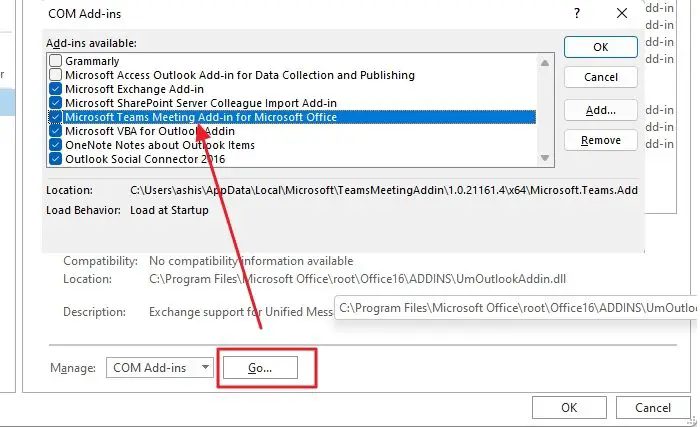Viewport: 700px width, 427px height.
Task: Close the COM Add-ins dialog with X
Action: tap(622, 13)
